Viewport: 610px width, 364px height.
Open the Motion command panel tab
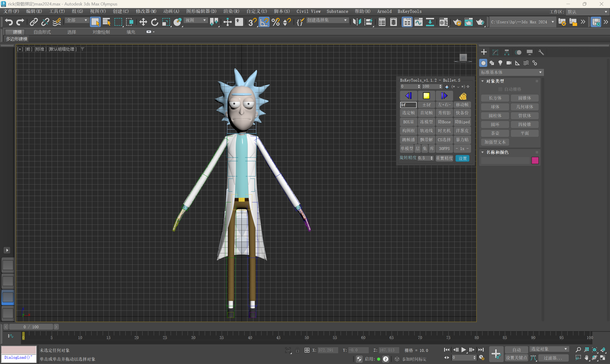click(518, 52)
